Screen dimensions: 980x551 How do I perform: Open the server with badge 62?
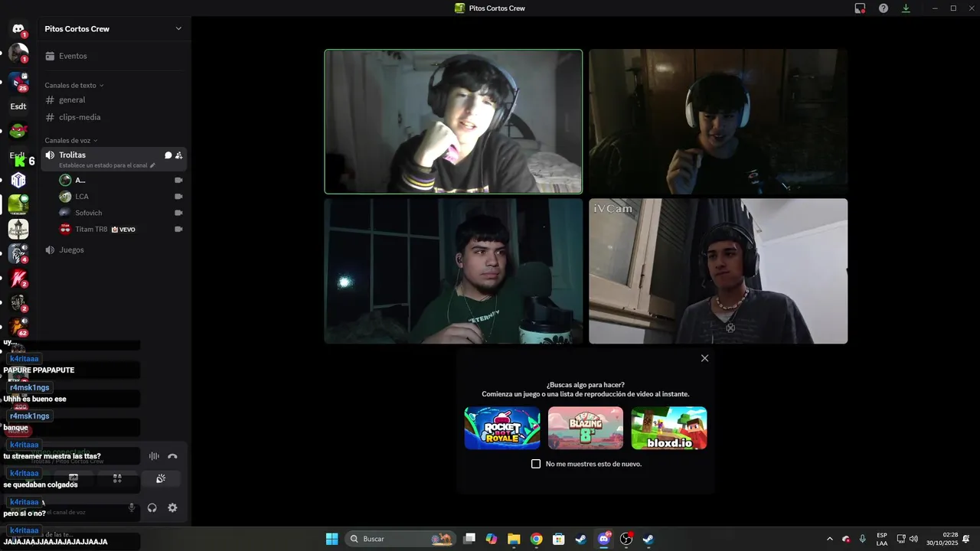(18, 327)
